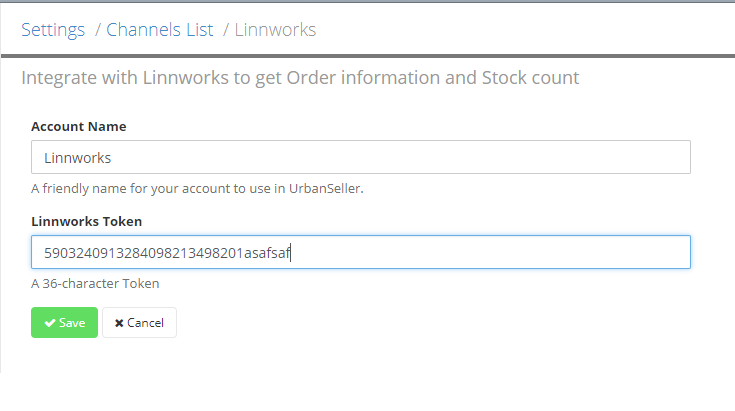
Task: Cancel the Linnworks channel setup
Action: pyautogui.click(x=139, y=323)
